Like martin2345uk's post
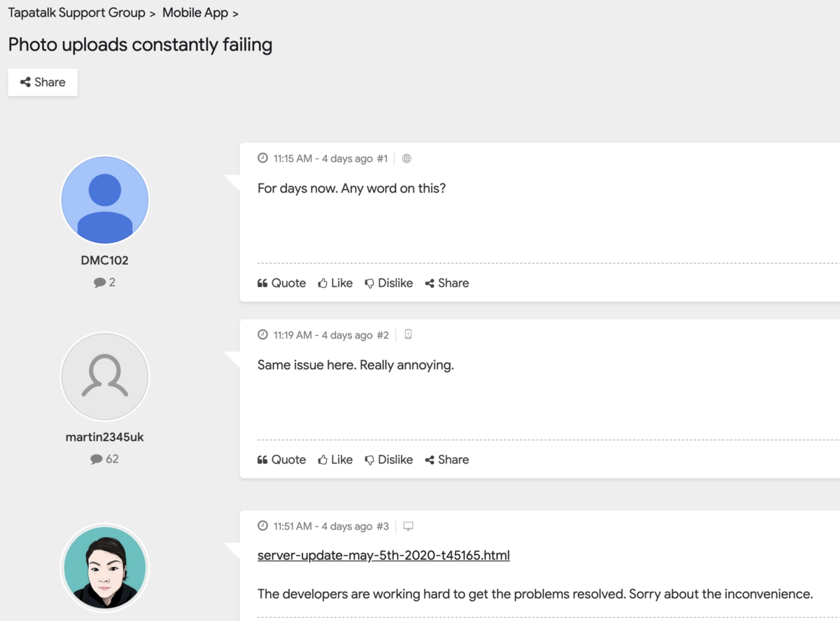840x621 pixels. pyautogui.click(x=335, y=459)
